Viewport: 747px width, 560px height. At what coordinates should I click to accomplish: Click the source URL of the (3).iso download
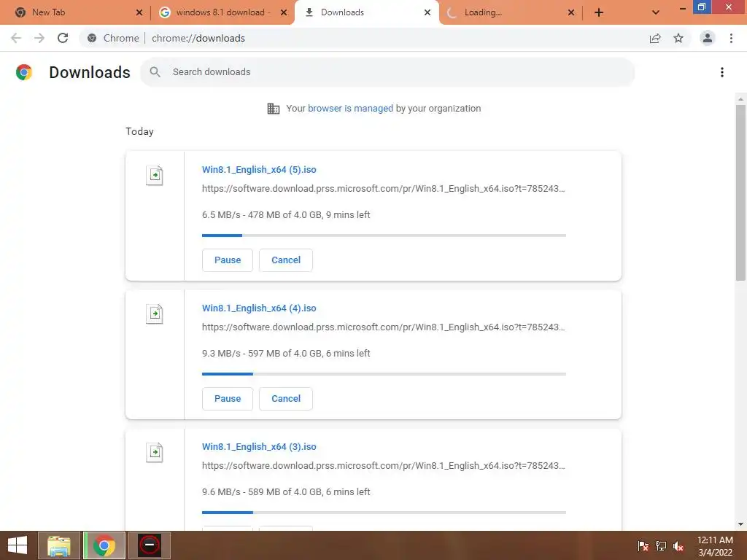click(x=383, y=466)
